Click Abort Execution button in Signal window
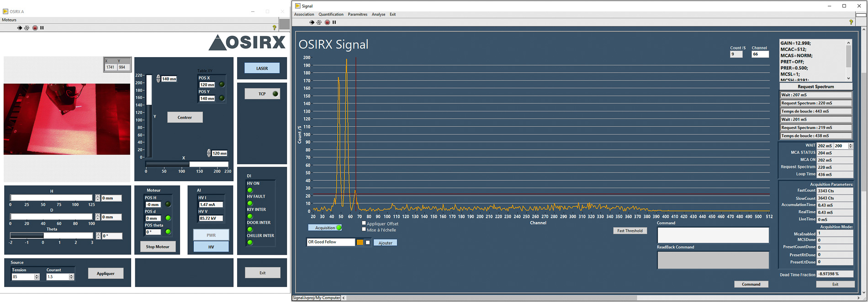Screen dimensions: 868x302 coord(327,22)
